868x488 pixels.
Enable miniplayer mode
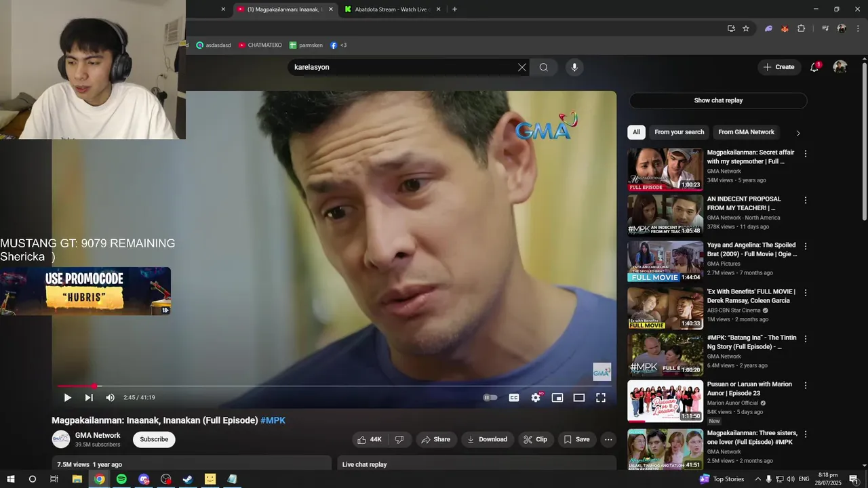click(557, 398)
